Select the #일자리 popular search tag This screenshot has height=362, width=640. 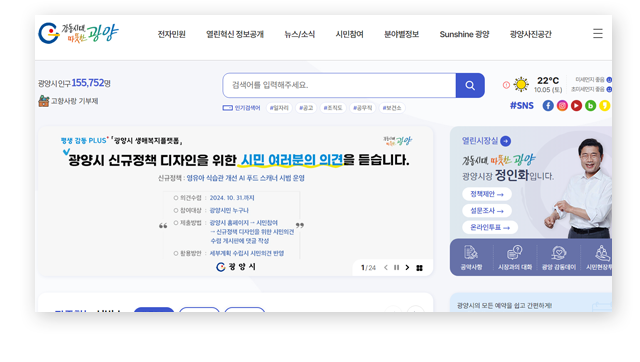coord(279,108)
